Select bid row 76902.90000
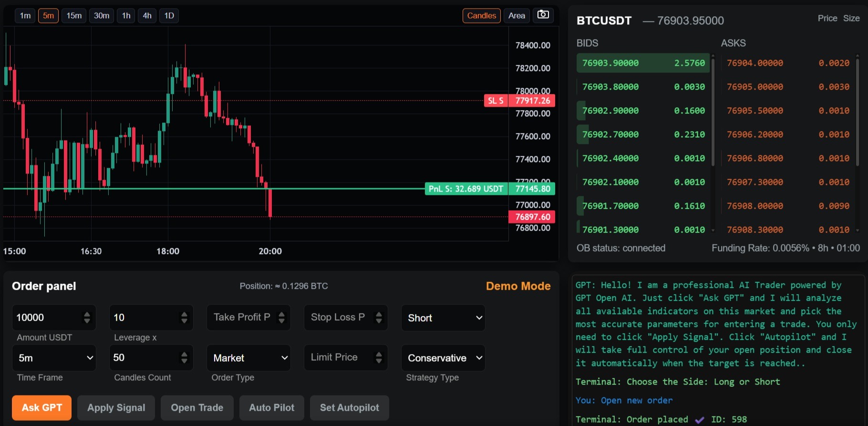Screen dimensions: 868x426 [x=643, y=111]
